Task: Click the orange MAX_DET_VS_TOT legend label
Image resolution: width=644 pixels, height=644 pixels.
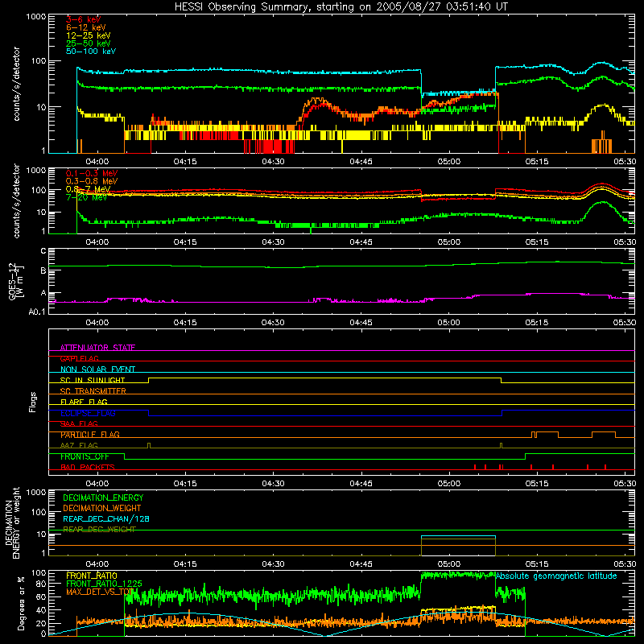Action: [99, 592]
